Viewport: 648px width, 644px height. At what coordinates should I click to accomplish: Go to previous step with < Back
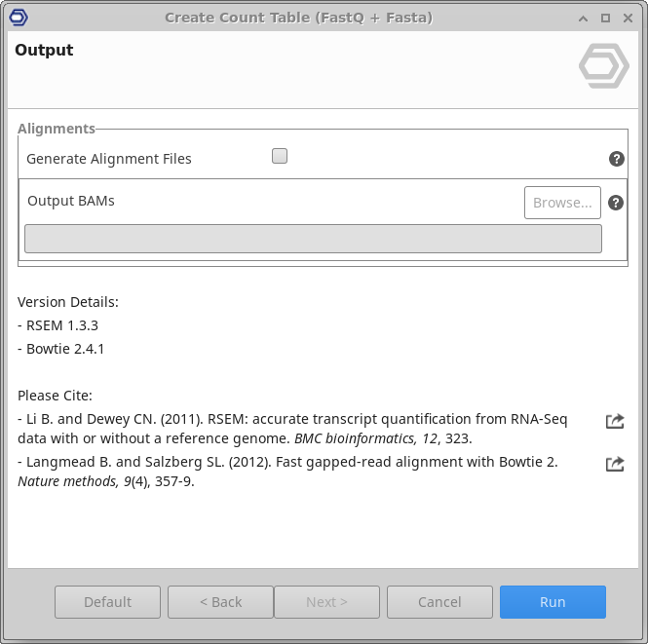click(220, 602)
